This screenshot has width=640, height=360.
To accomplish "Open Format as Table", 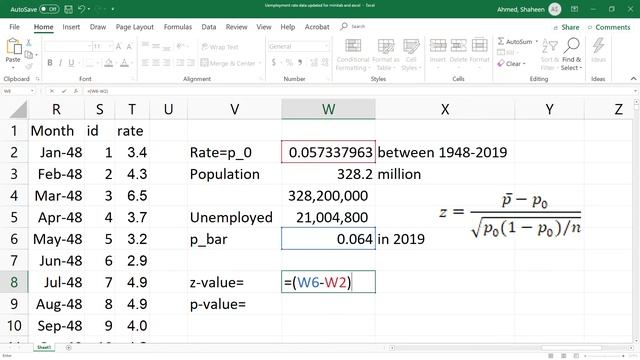I will click(x=385, y=55).
